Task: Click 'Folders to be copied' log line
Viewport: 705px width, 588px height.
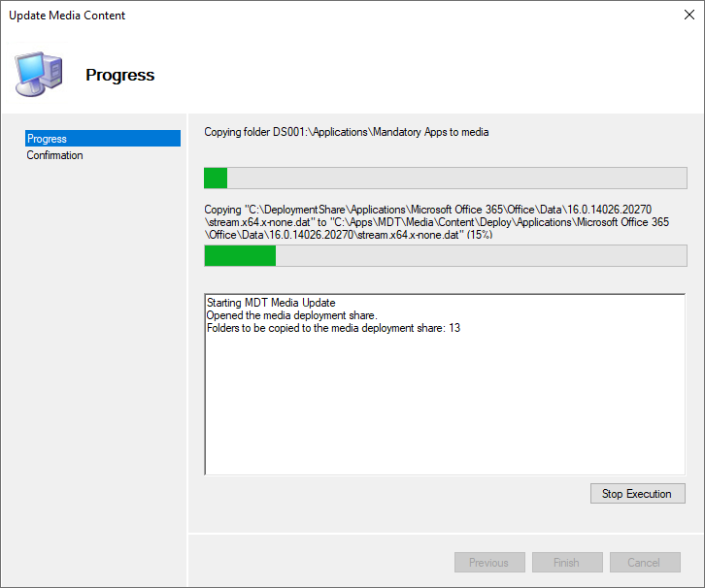Action: click(x=333, y=328)
